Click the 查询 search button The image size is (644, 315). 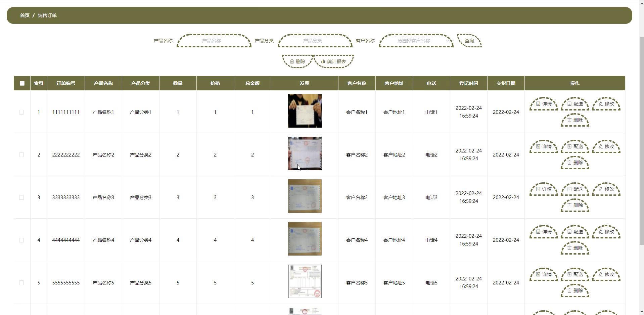tap(469, 41)
